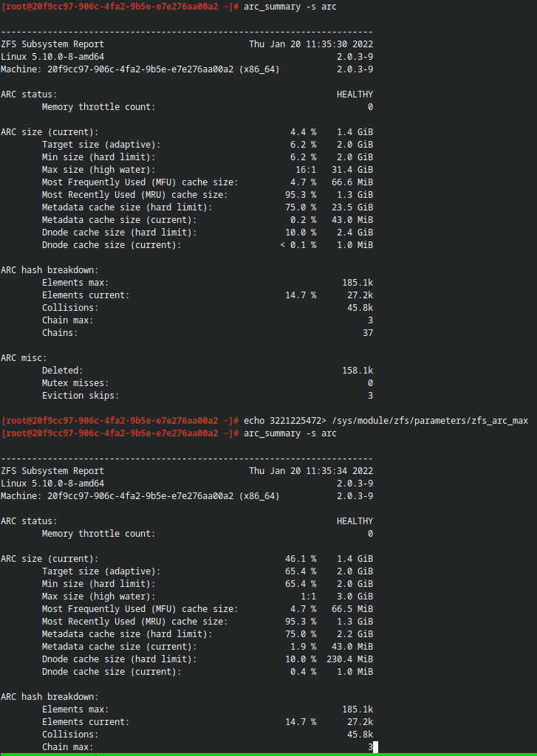Click the Deleted 158.1k value
Image resolution: width=537 pixels, height=756 pixels.
[x=358, y=371]
